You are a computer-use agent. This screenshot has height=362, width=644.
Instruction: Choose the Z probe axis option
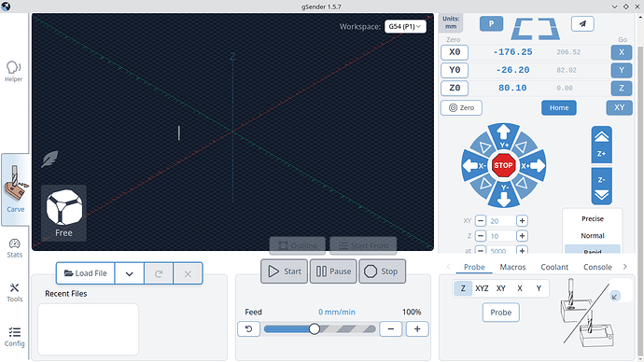click(x=463, y=288)
